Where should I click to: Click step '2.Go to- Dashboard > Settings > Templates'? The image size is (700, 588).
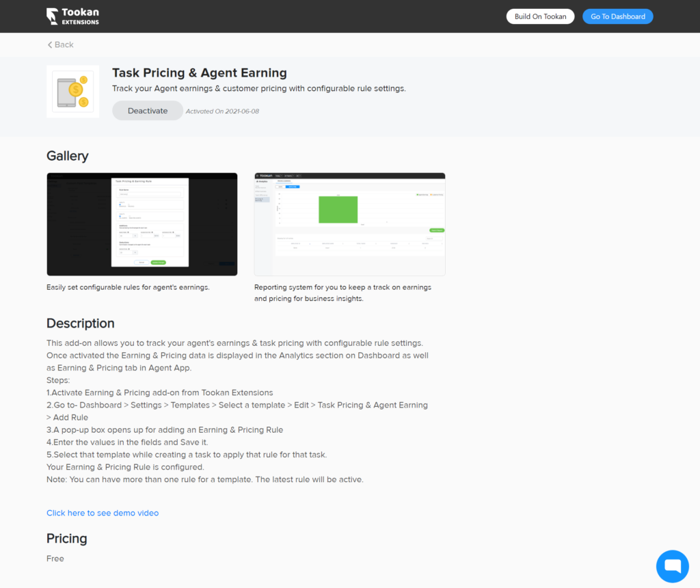coord(237,411)
